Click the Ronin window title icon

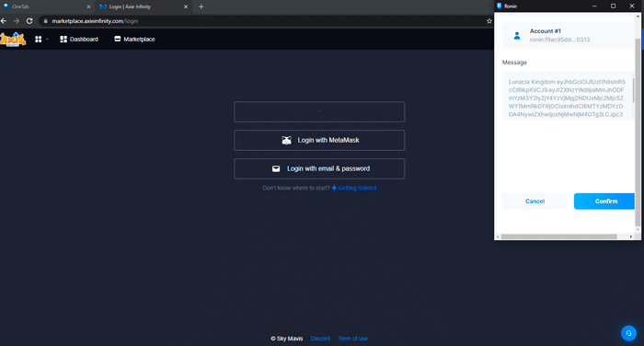(x=499, y=6)
